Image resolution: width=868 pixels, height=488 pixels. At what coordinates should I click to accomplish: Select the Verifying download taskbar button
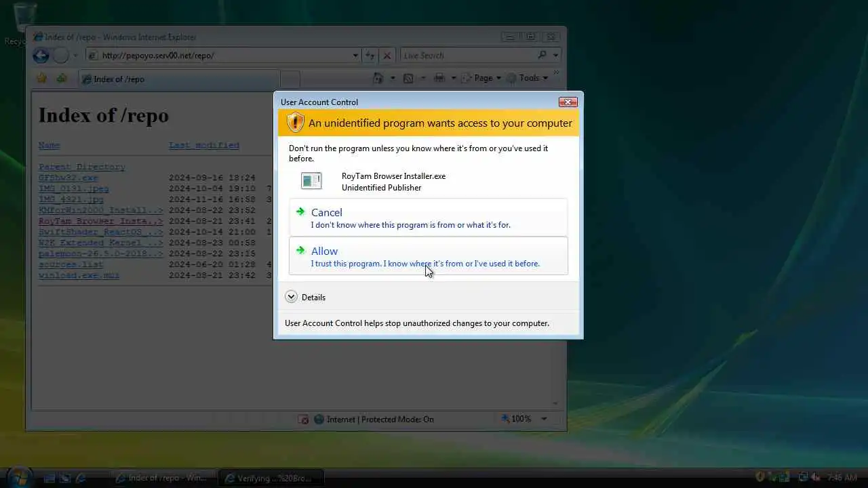click(271, 478)
